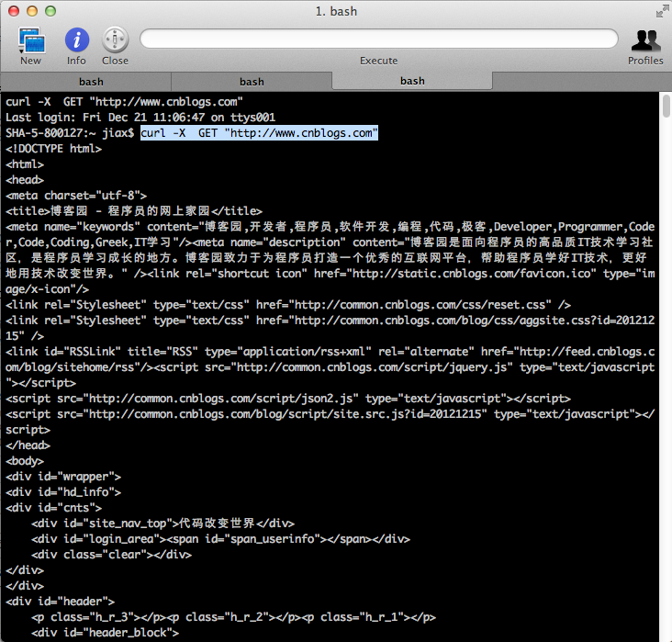Switch to the first bash tab
Screen dimensions: 672x642
(91, 81)
